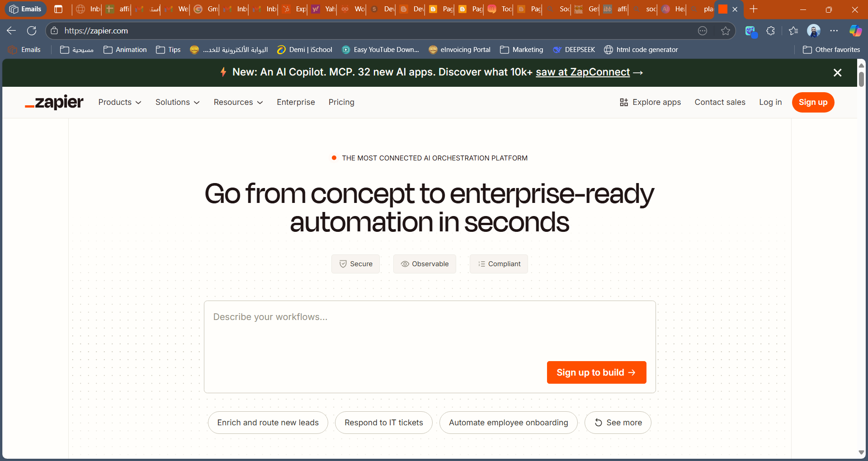Open the multicolor extension icon beside puzzle
Screen dimensions: 868x461
(751, 31)
